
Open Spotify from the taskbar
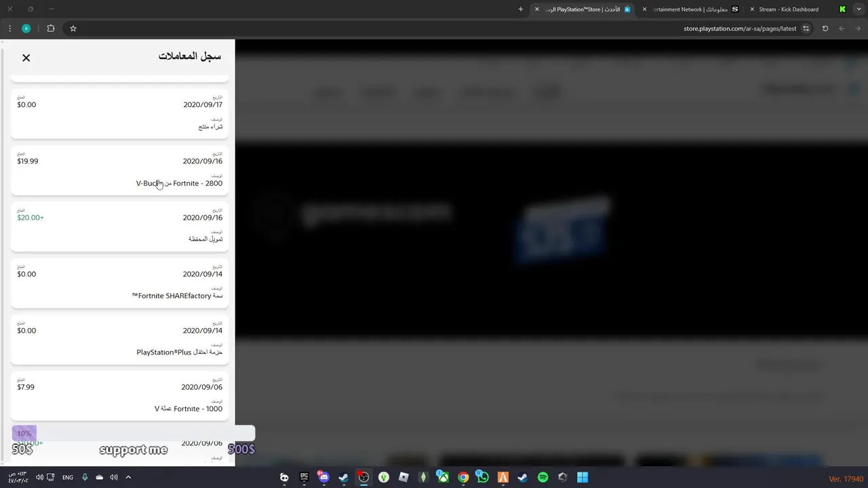pyautogui.click(x=542, y=477)
